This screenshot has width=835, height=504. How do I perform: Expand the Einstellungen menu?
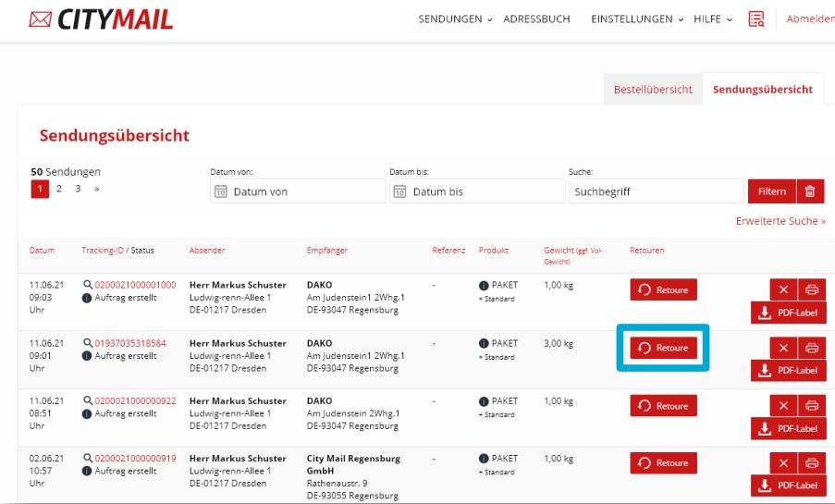coord(636,19)
